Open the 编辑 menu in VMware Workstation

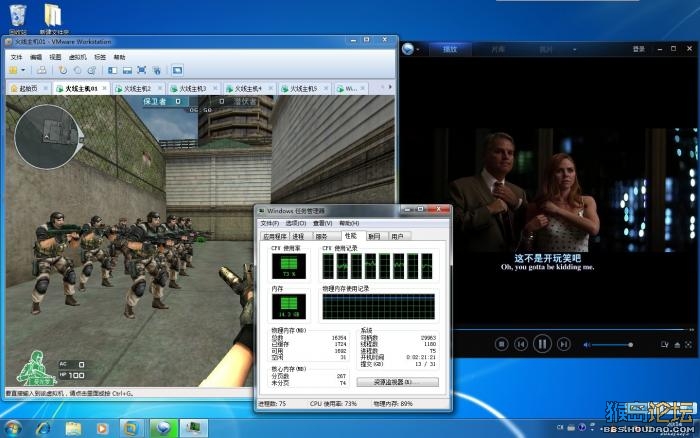click(x=36, y=57)
